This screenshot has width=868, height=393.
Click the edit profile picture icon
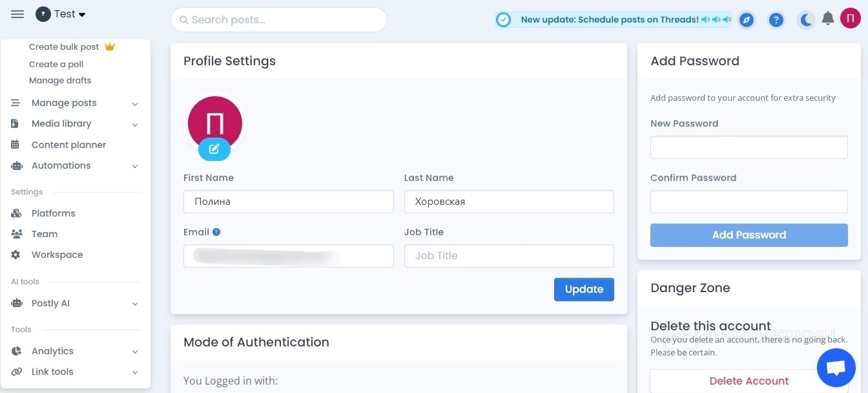tap(214, 149)
